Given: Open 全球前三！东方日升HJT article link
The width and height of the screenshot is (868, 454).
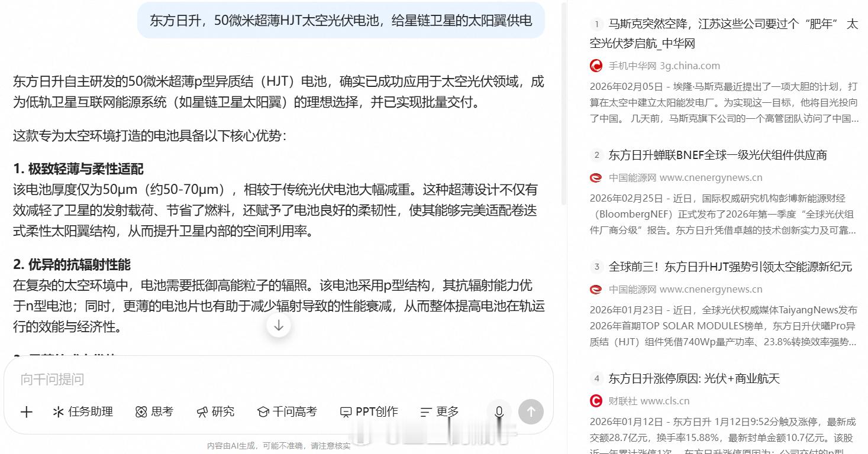Looking at the screenshot, I should [x=730, y=267].
